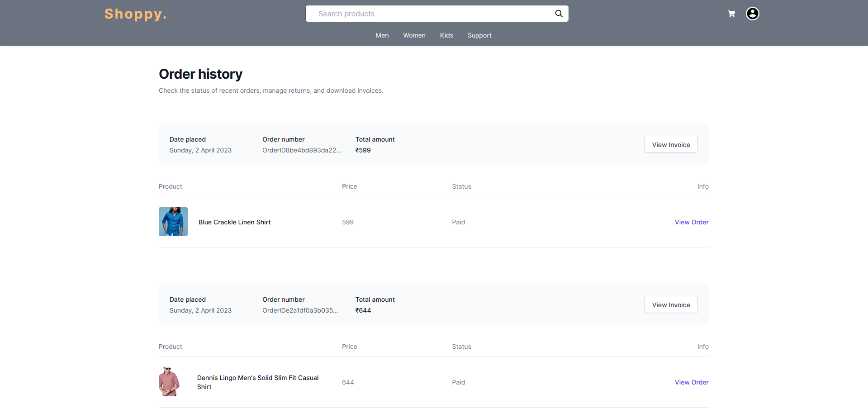Click order number OrderIDe2a1df0a3b035
The width and height of the screenshot is (868, 418).
[300, 310]
